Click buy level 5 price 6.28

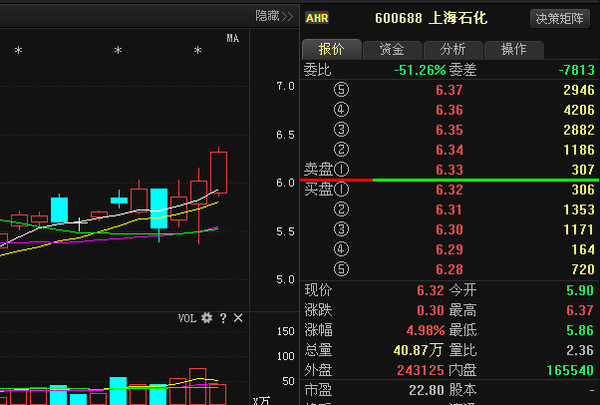coord(449,269)
